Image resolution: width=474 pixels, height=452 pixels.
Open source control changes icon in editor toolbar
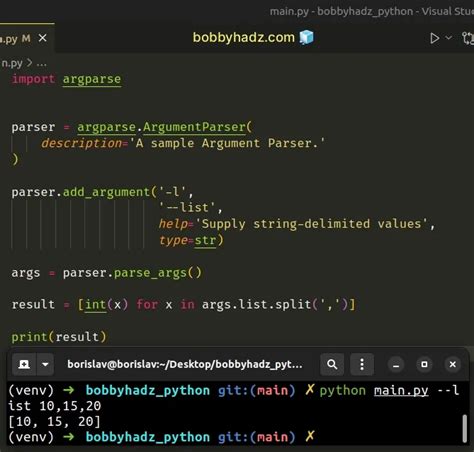pos(468,38)
